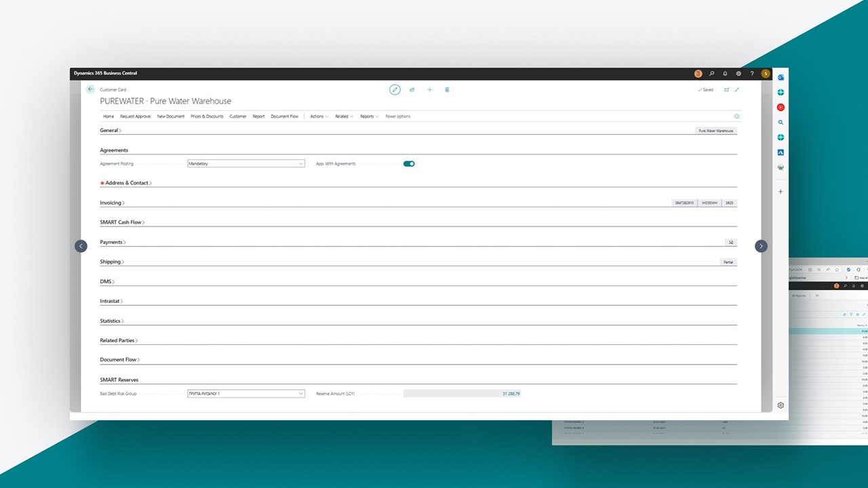Collapse the SMART Reserves section heading
The height and width of the screenshot is (488, 868).
click(119, 380)
